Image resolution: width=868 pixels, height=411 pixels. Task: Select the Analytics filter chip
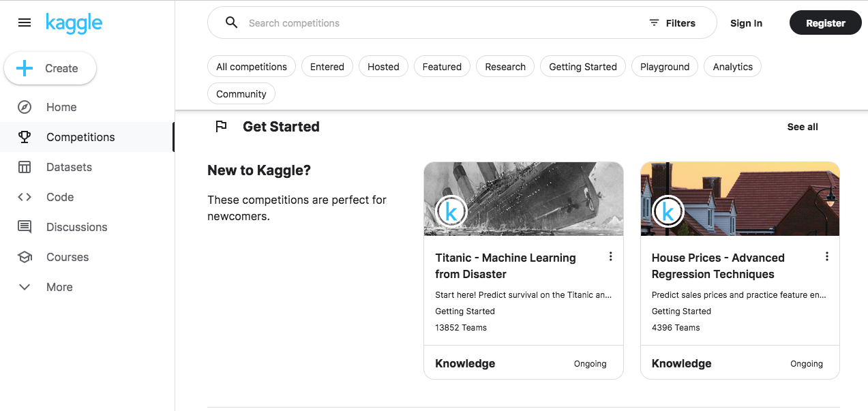[733, 66]
